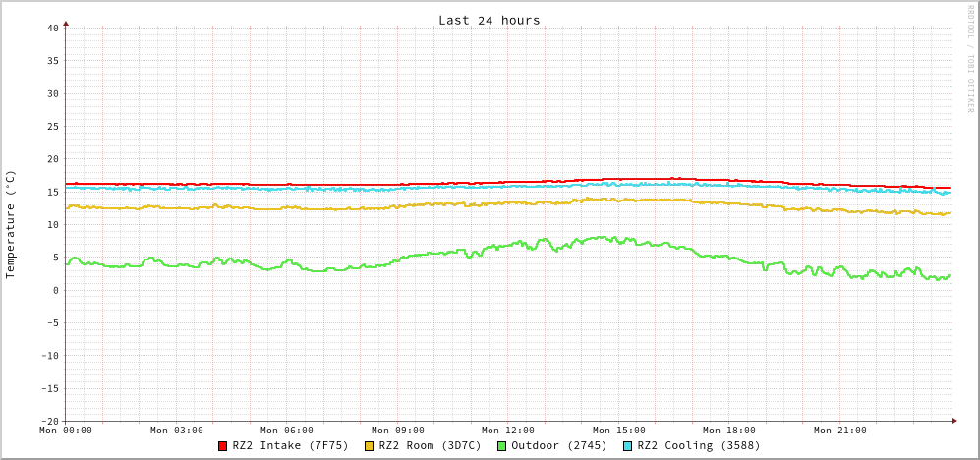980x460 pixels.
Task: Select the Outdoor (2745) legend label
Action: pos(558,445)
